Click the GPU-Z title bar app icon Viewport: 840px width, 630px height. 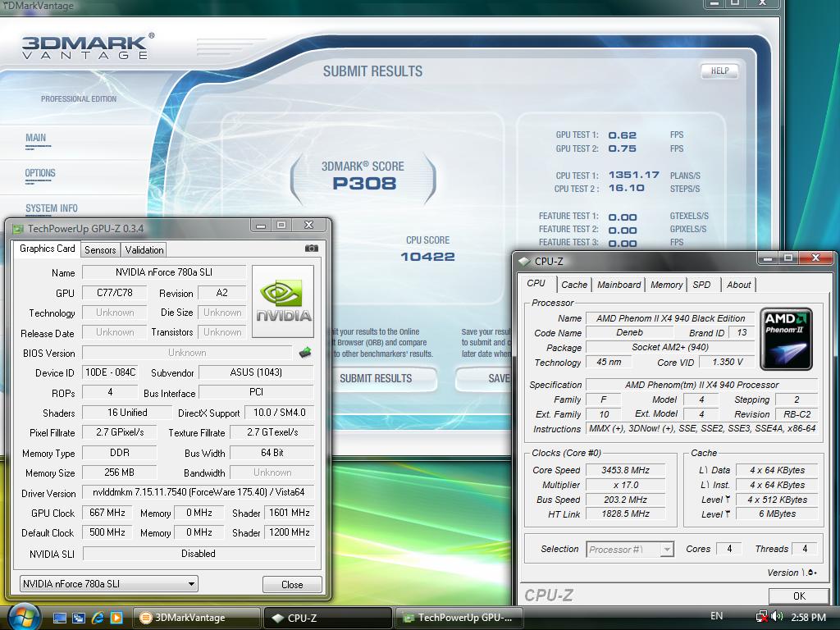point(18,229)
